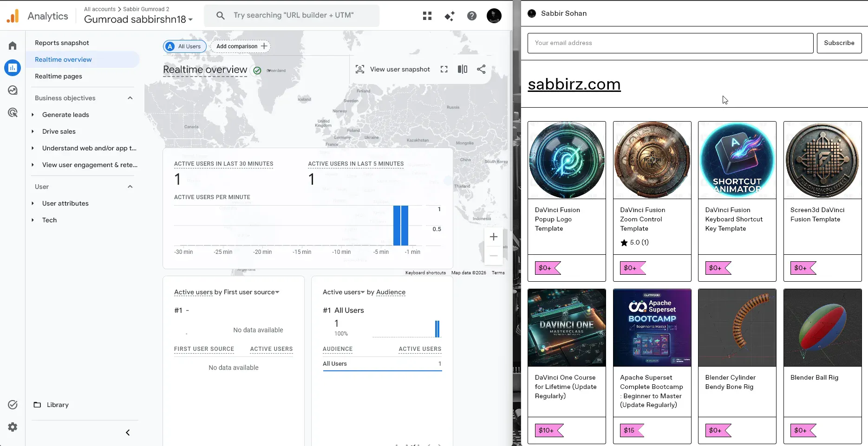Screen dimensions: 868x446
Task: Expand User attributes
Action: click(x=33, y=203)
